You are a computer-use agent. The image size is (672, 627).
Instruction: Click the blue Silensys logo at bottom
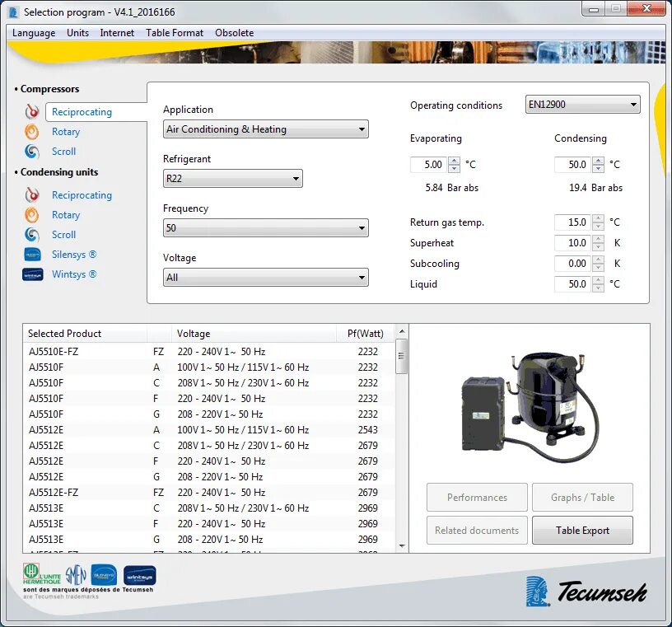click(104, 574)
